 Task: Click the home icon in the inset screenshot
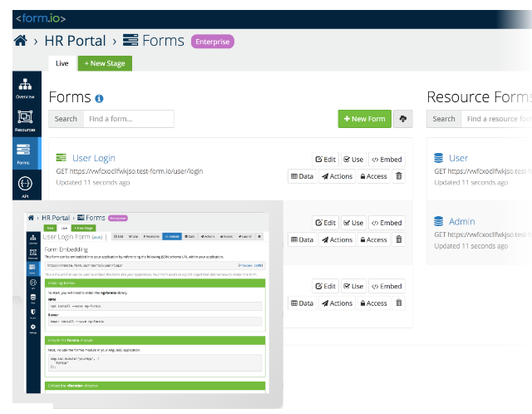[31, 218]
